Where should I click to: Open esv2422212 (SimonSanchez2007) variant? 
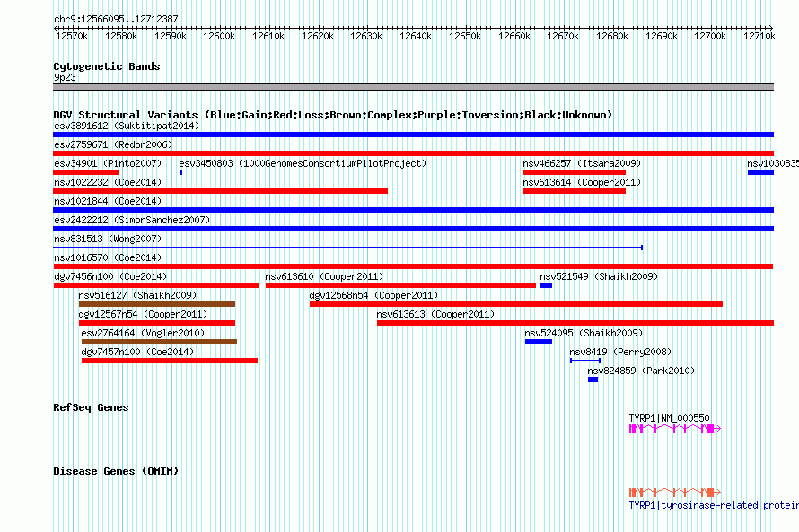132,220
